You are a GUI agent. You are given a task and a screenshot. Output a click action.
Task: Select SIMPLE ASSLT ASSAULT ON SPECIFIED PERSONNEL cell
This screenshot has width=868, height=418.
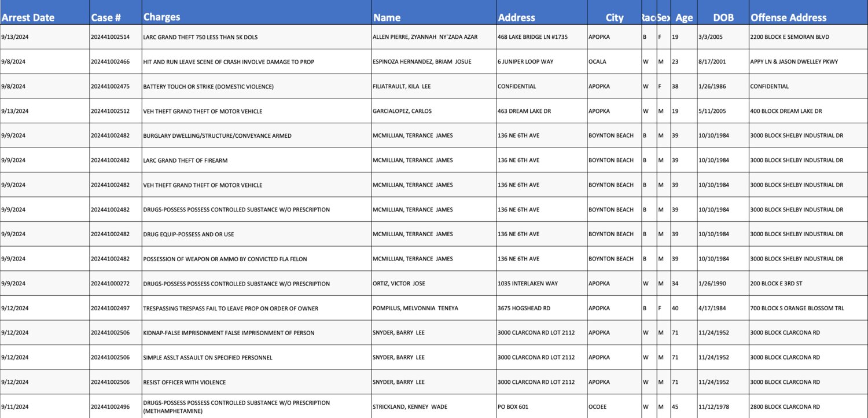point(256,357)
